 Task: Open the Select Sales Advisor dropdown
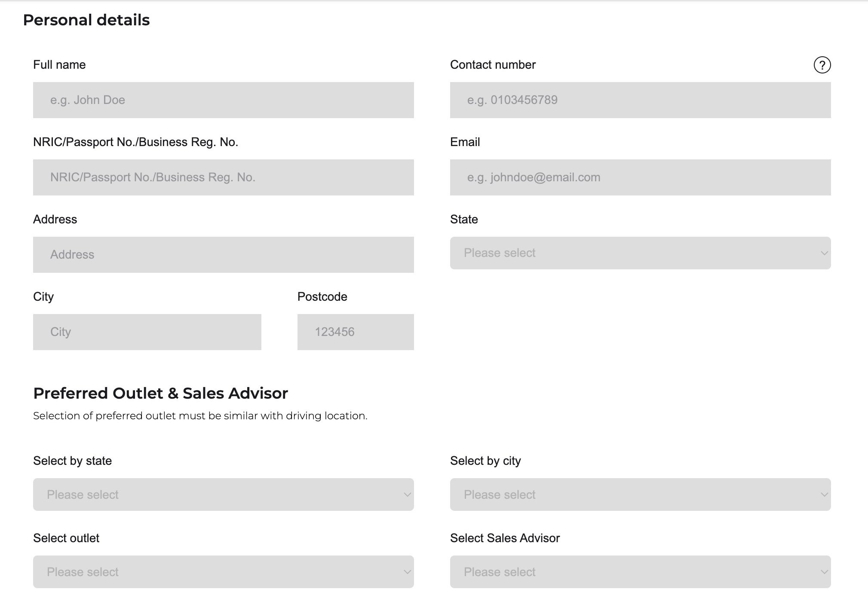coord(641,572)
